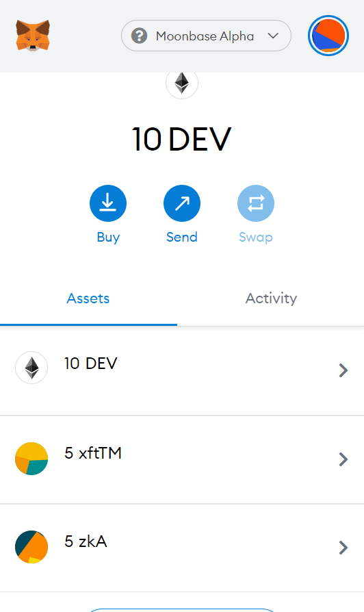Click the Ethereum icon above the balance
Image resolution: width=364 pixels, height=612 pixels.
(x=182, y=83)
